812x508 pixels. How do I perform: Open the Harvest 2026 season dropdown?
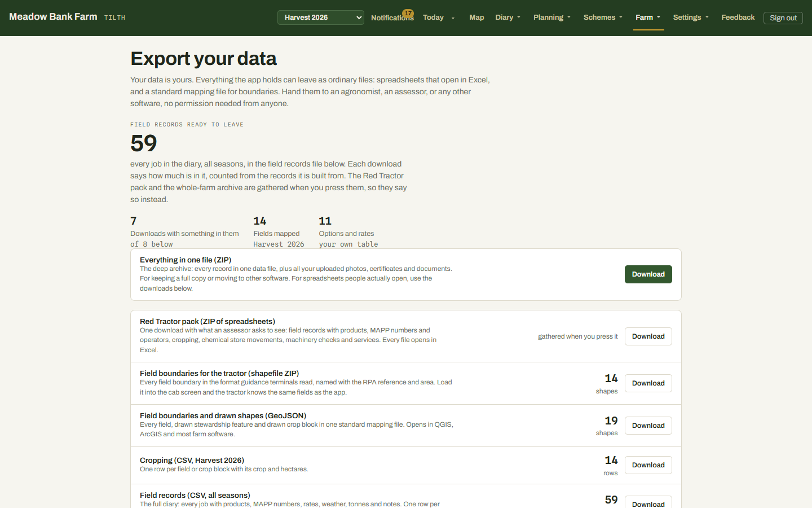[320, 17]
